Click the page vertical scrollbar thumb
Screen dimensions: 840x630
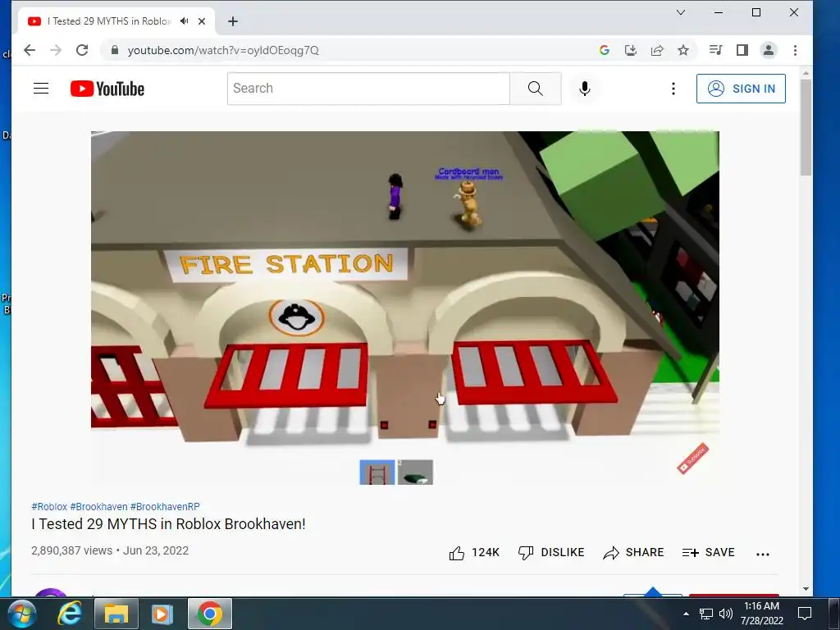pyautogui.click(x=806, y=127)
